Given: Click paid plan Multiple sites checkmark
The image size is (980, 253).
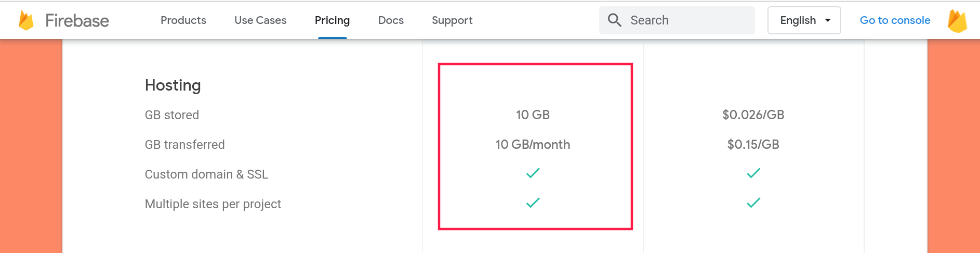Looking at the screenshot, I should coord(753,203).
